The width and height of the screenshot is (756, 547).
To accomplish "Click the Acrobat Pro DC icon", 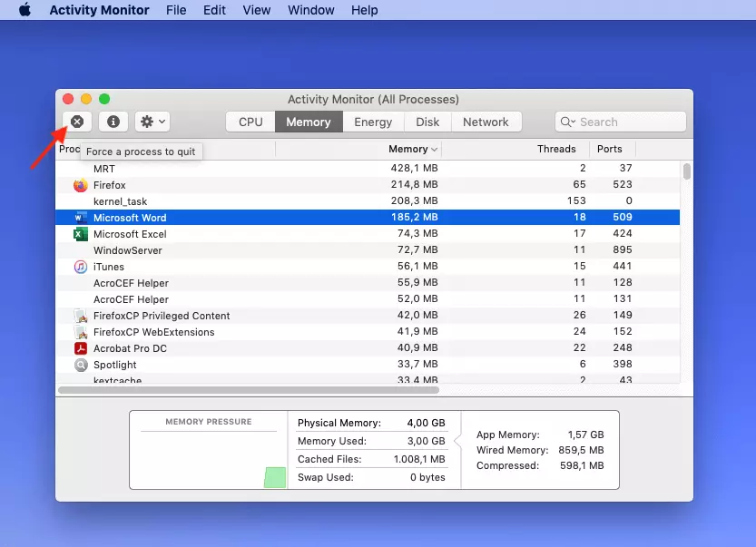I will (81, 348).
